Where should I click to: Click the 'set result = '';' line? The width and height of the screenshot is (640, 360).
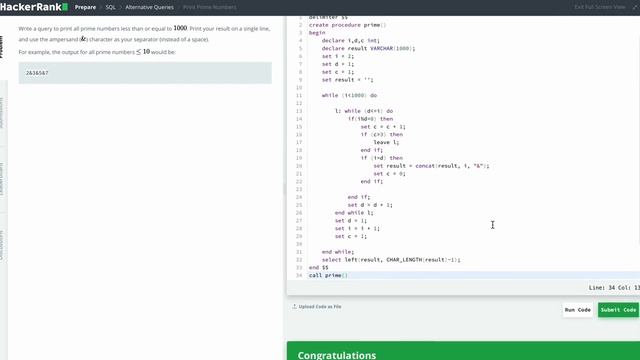point(347,80)
